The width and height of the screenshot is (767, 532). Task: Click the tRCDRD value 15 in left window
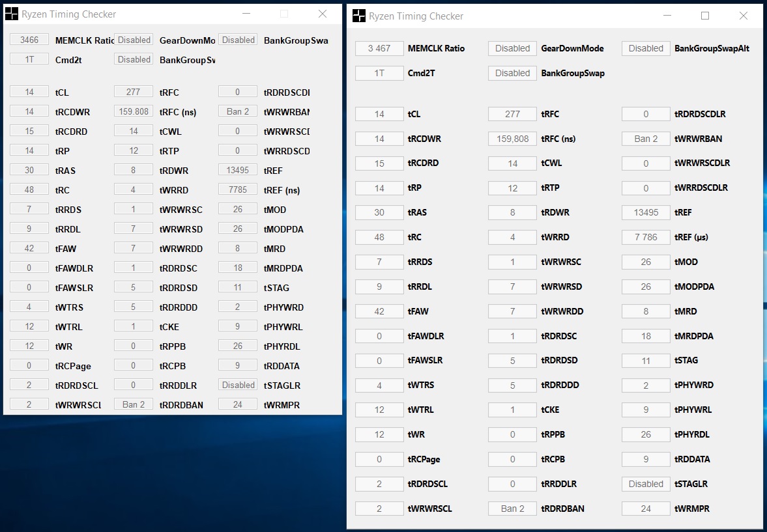[x=29, y=131]
